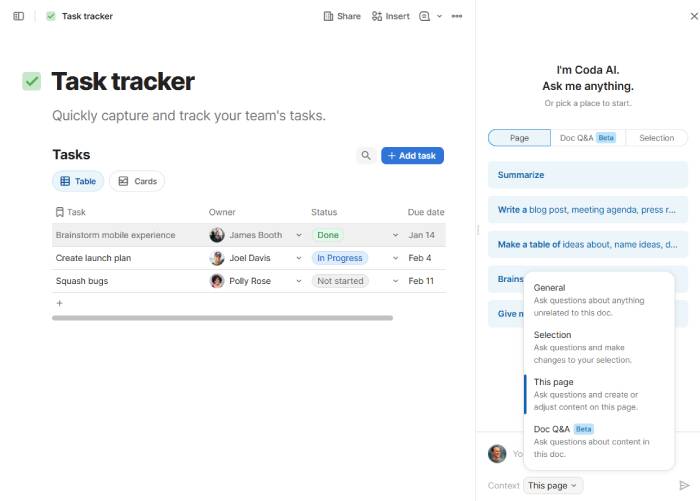Select the Page segment in AI panel

pos(519,138)
